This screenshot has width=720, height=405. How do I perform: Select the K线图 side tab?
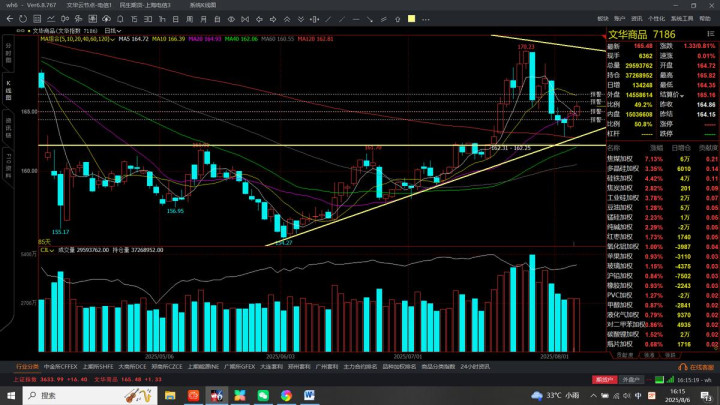(x=8, y=90)
